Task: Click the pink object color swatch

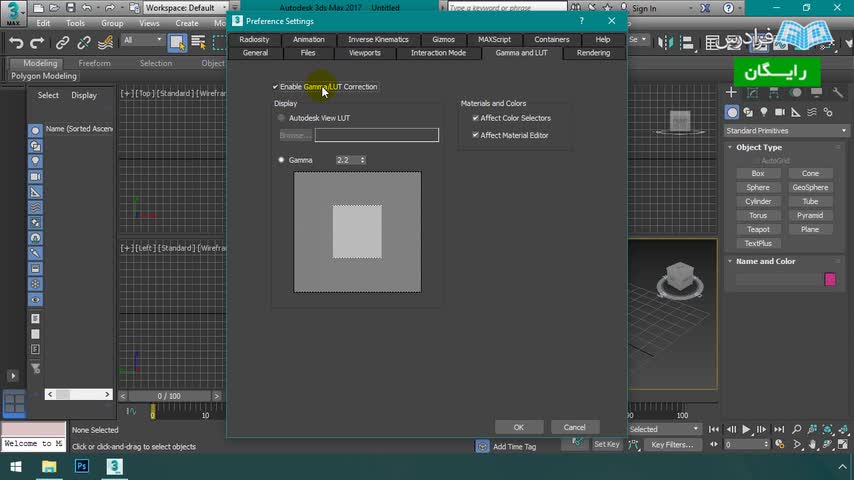Action: [x=831, y=280]
